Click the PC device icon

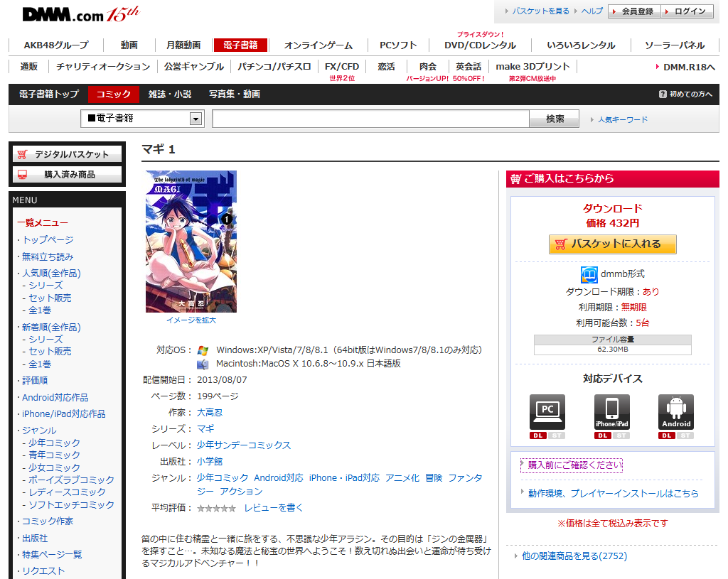547,412
